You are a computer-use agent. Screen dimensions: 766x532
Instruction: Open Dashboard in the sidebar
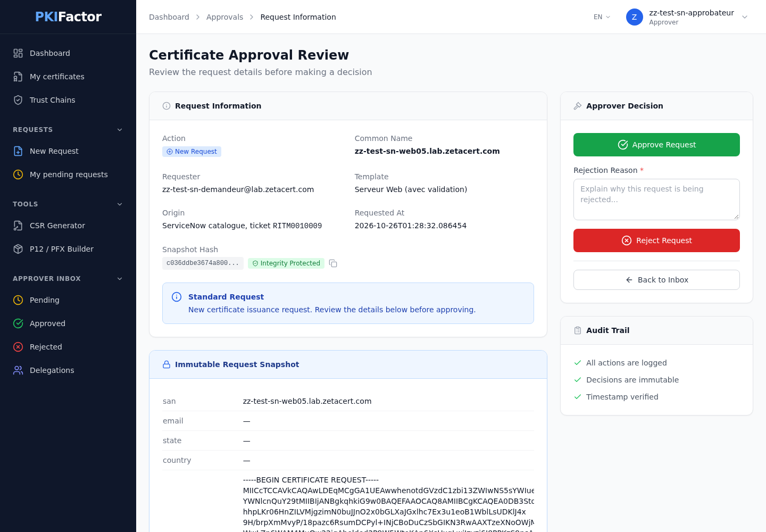(68, 53)
